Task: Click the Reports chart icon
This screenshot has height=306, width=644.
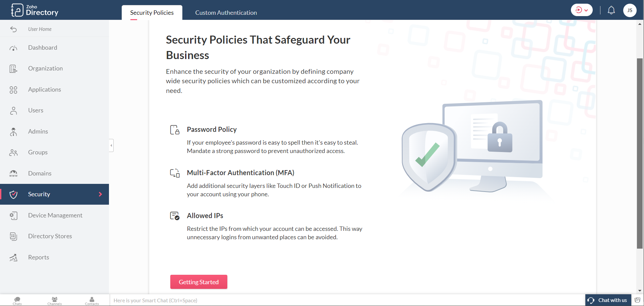Action: [13, 258]
